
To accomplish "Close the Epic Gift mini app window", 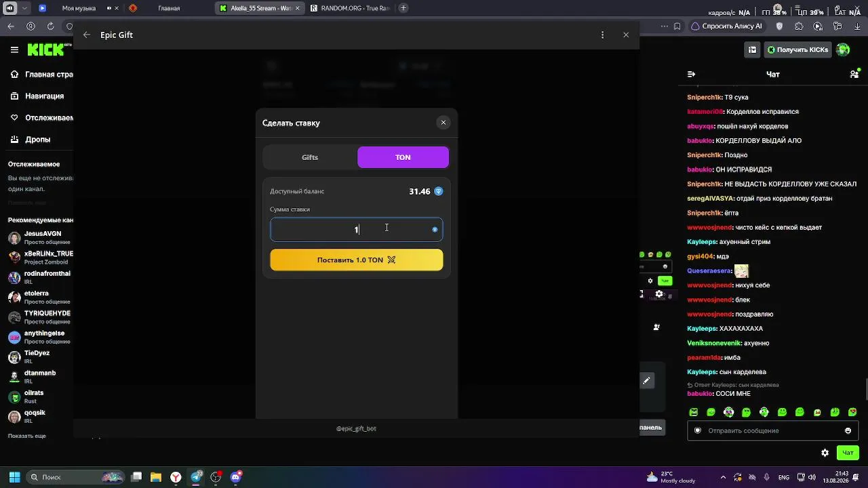I will (x=626, y=35).
